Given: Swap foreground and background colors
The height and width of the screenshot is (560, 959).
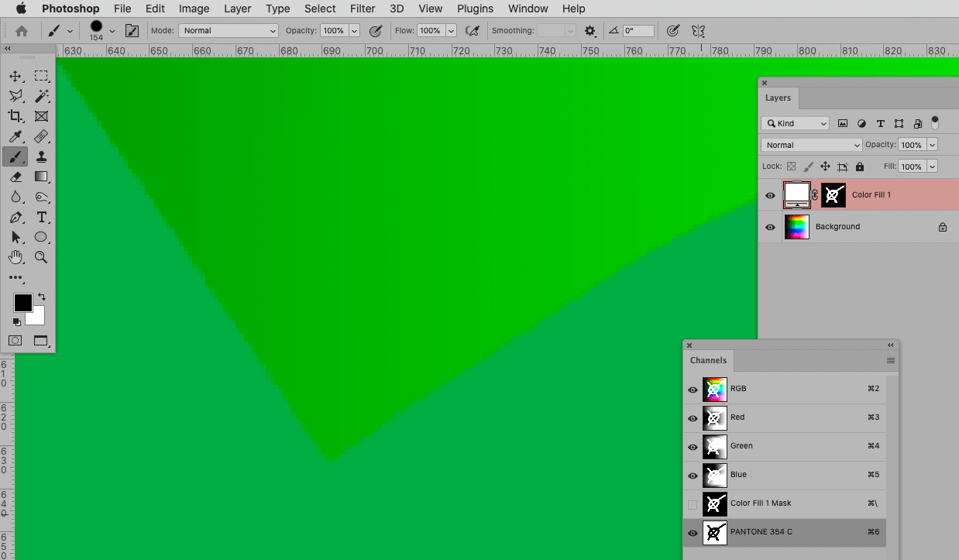Looking at the screenshot, I should pyautogui.click(x=43, y=297).
